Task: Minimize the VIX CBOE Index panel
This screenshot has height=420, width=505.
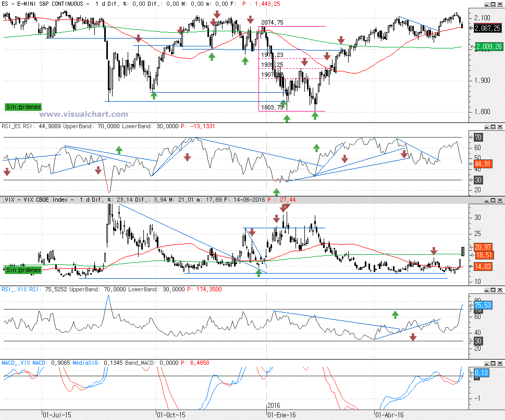Action: pyautogui.click(x=486, y=200)
